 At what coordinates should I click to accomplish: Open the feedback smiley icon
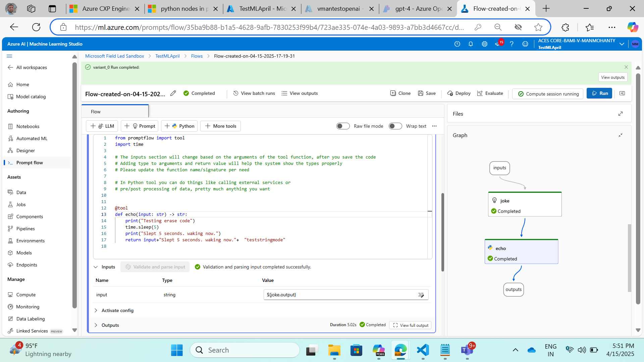(x=525, y=44)
